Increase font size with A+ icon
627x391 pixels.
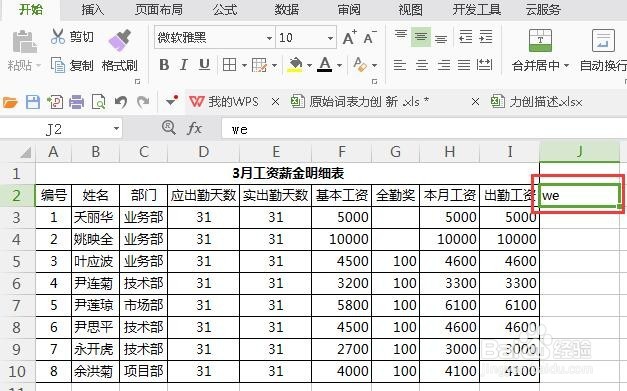(x=349, y=38)
